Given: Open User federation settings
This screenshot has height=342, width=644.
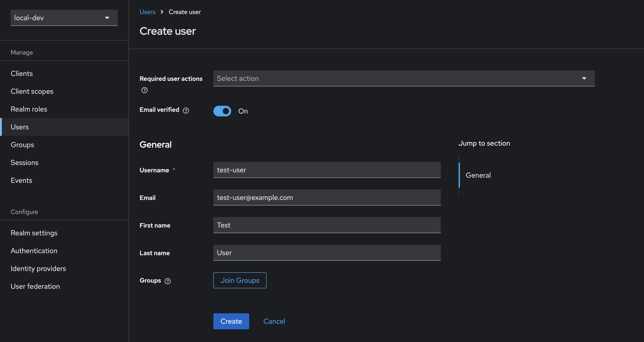Looking at the screenshot, I should 35,286.
